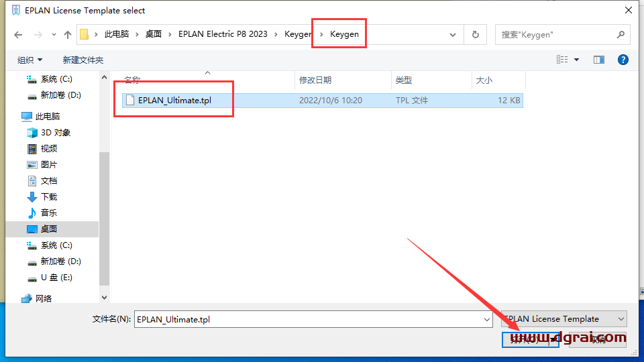This screenshot has height=362, width=644.
Task: Open the recent locations dropdown arrow
Action: tap(54, 35)
